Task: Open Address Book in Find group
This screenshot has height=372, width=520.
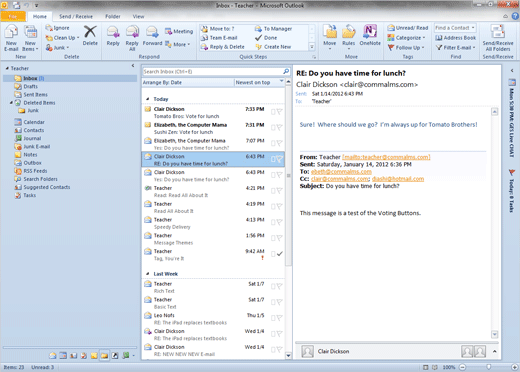Action: (456, 38)
